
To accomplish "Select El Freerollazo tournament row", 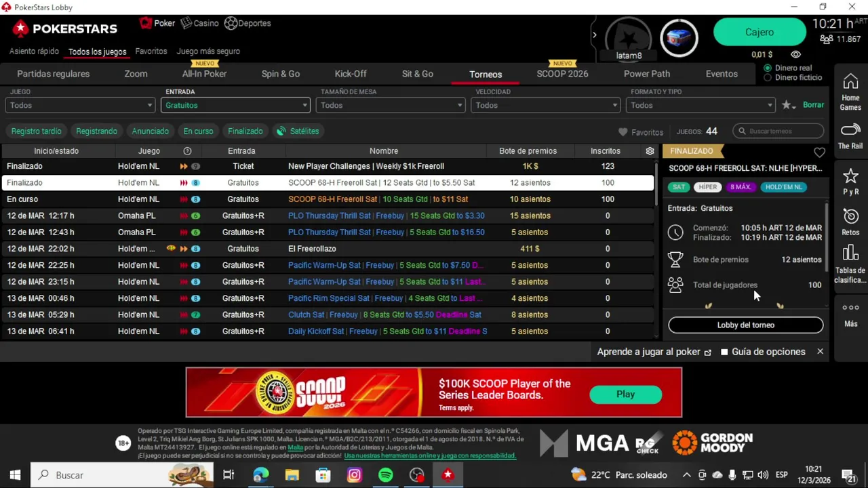I will point(328,249).
